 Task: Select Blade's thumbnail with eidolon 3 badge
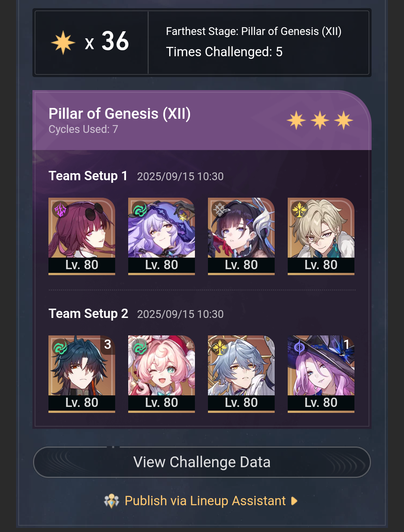[82, 374]
